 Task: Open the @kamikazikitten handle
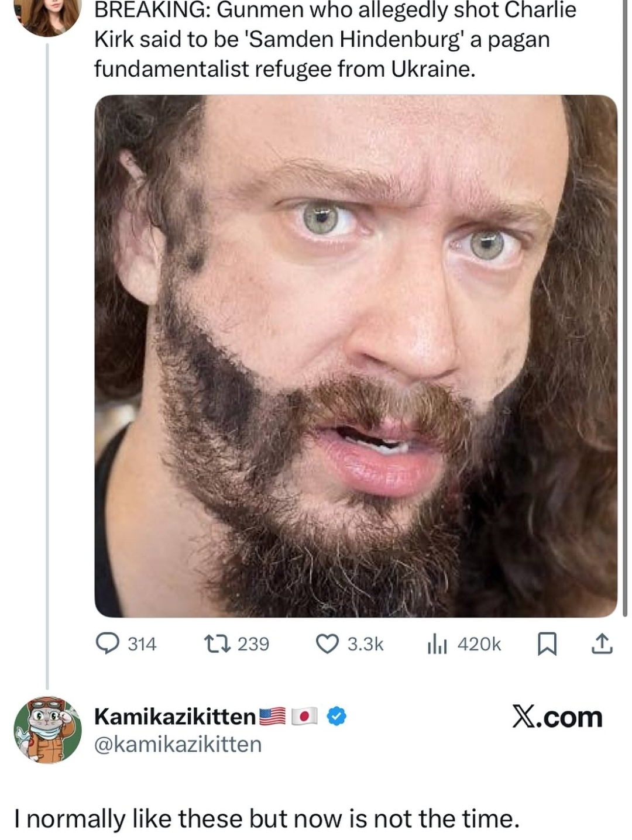click(178, 745)
